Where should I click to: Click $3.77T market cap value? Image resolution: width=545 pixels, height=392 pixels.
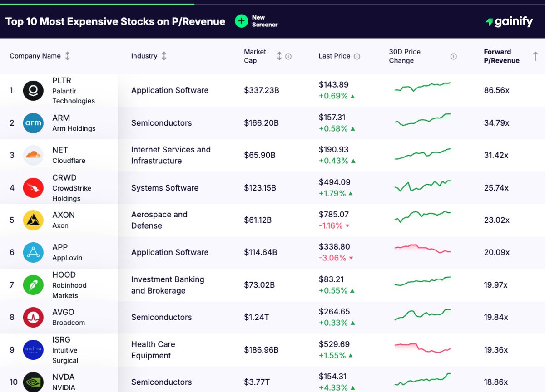click(257, 382)
